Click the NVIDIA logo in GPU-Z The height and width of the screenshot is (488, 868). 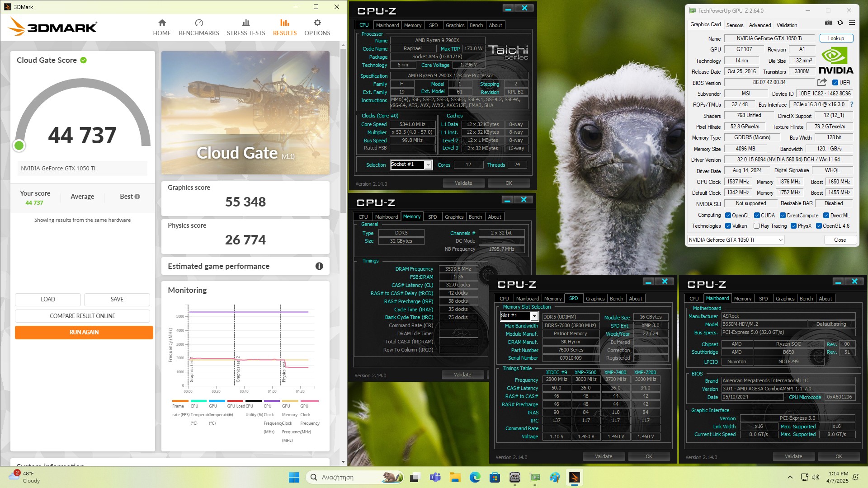tap(836, 61)
